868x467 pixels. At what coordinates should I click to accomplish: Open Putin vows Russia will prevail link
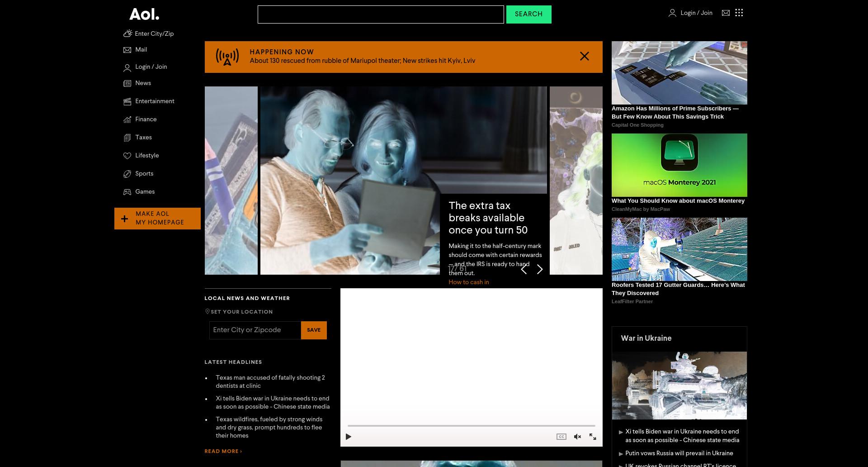coord(679,453)
